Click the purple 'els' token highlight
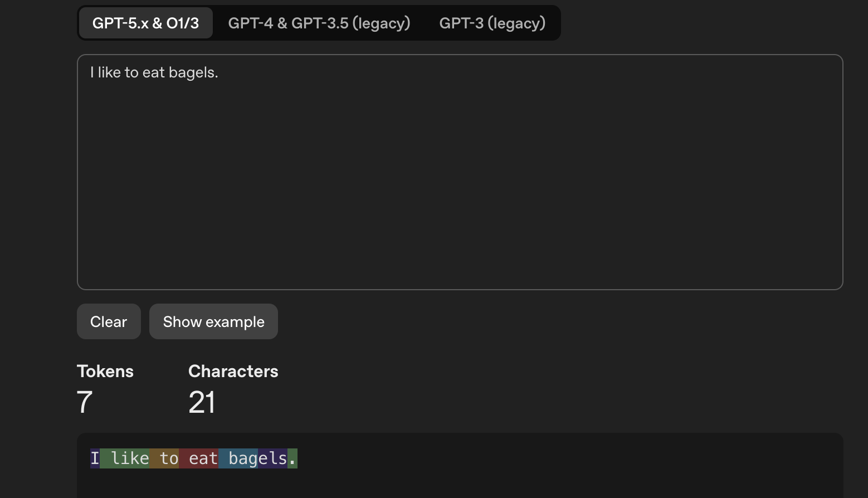Screen dimensions: 868x498 point(272,458)
